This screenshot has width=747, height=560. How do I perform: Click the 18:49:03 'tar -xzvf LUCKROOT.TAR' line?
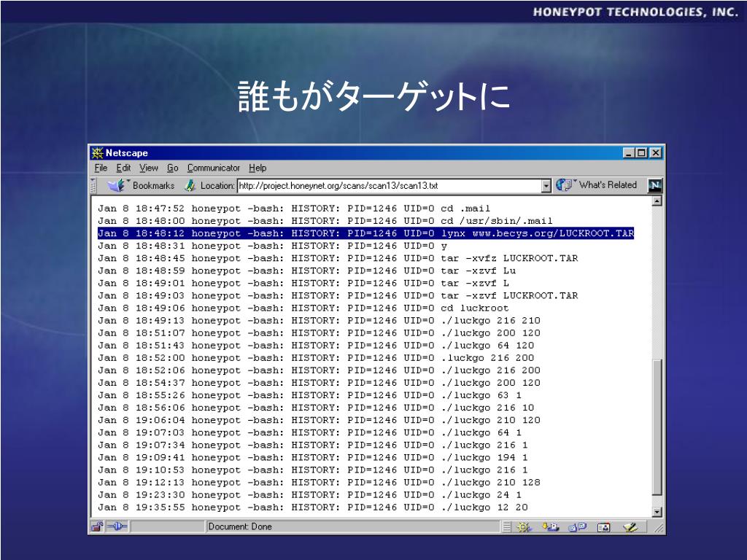pos(338,295)
